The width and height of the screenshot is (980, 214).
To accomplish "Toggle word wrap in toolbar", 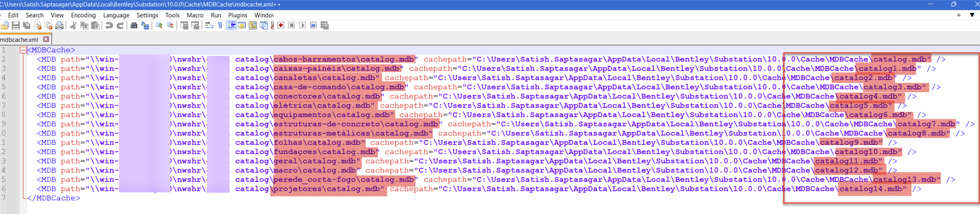I will point(209,26).
